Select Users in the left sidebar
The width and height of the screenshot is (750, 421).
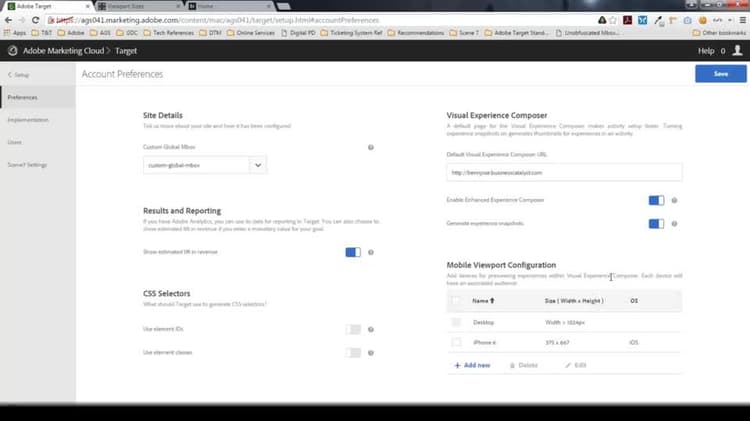point(38,142)
